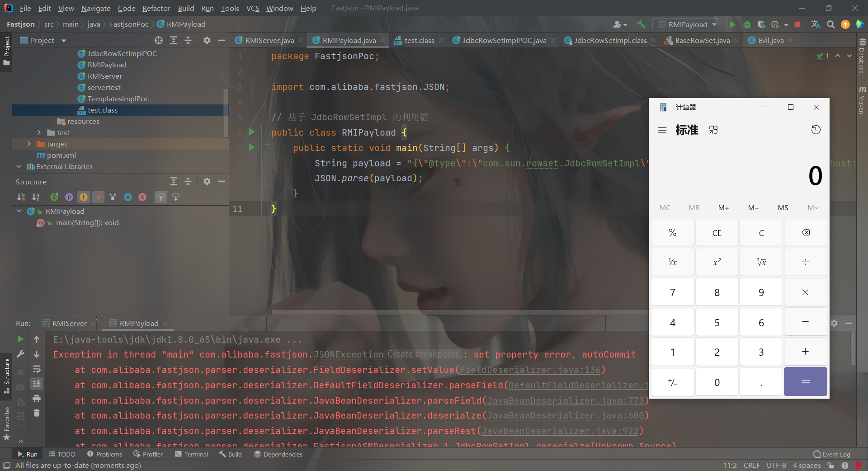Click UTF-8 encoding in status bar
868x471 pixels.
click(776, 465)
